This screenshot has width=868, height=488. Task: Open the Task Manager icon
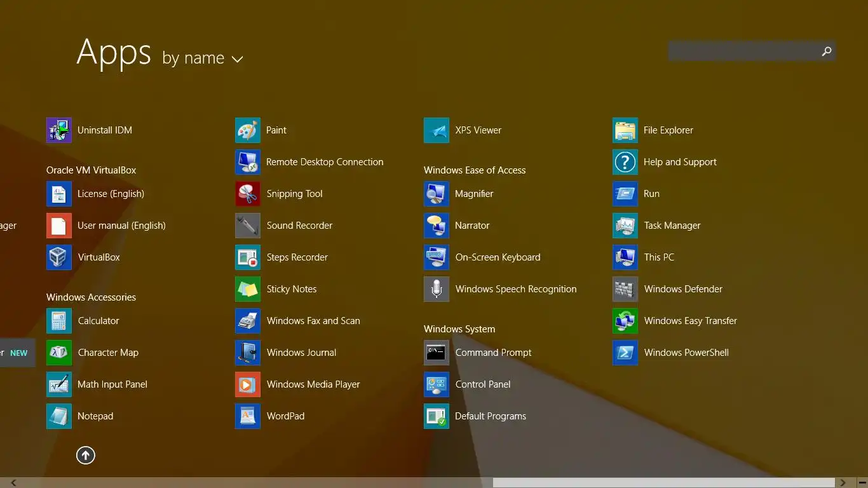click(625, 226)
